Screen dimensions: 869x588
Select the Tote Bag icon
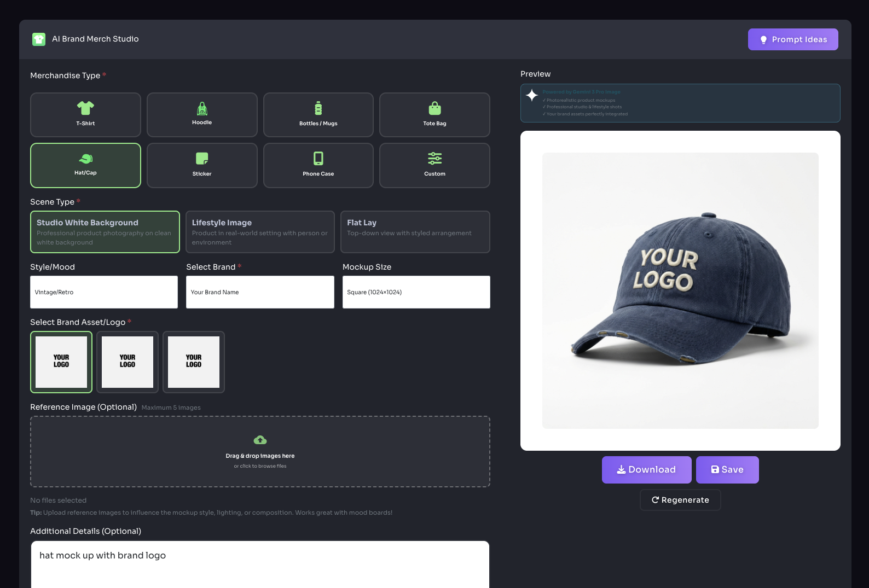coord(434,108)
